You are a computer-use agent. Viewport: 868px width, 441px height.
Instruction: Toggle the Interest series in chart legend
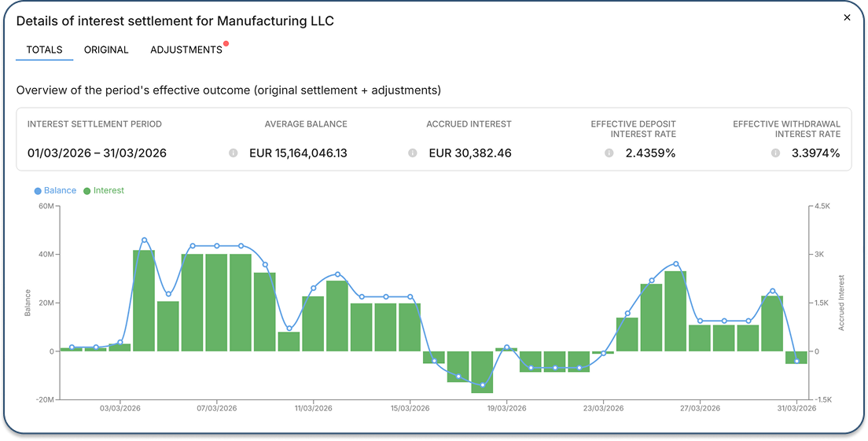(x=104, y=190)
